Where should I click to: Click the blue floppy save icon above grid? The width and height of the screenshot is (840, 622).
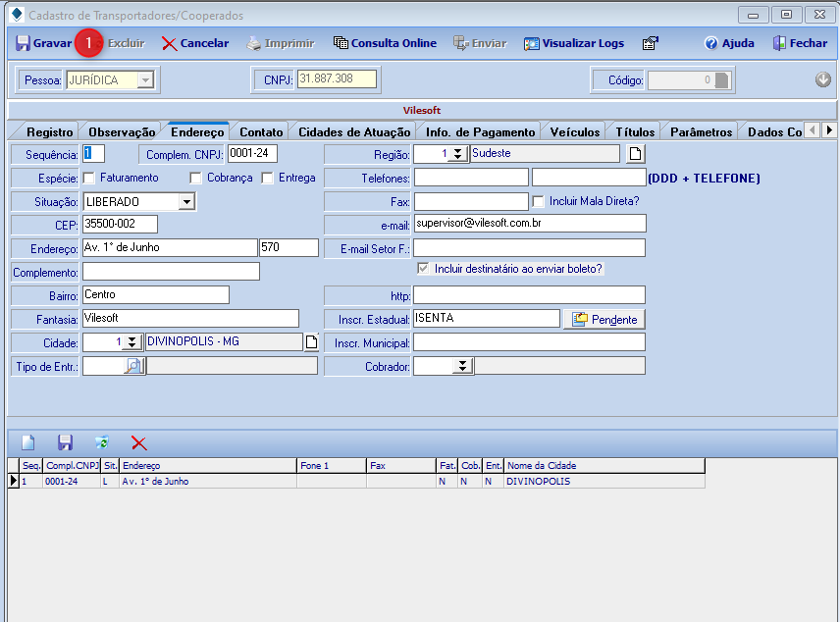(65, 443)
